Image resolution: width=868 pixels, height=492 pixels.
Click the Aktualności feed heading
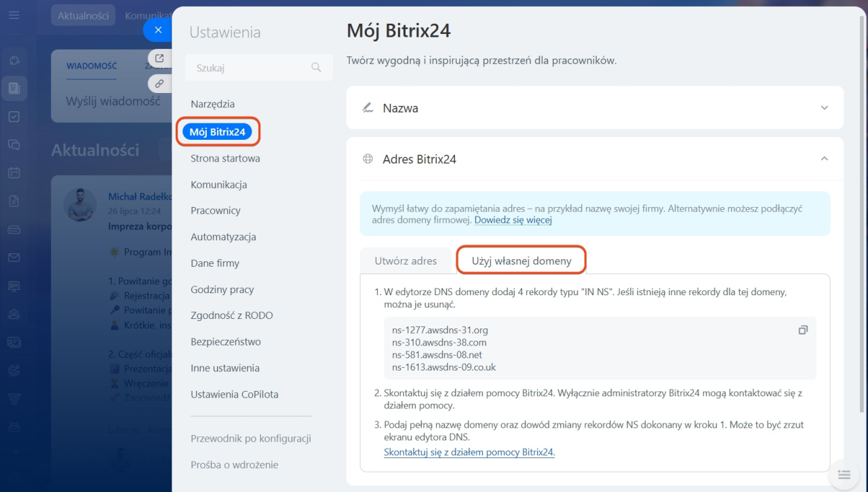coord(96,150)
